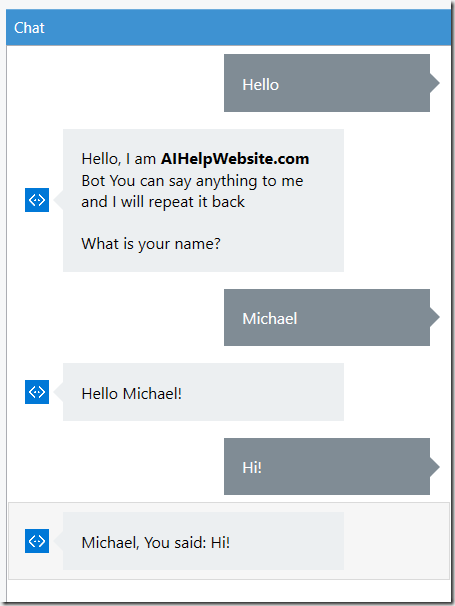
Task: Click the What is your name? question text
Action: 151,244
